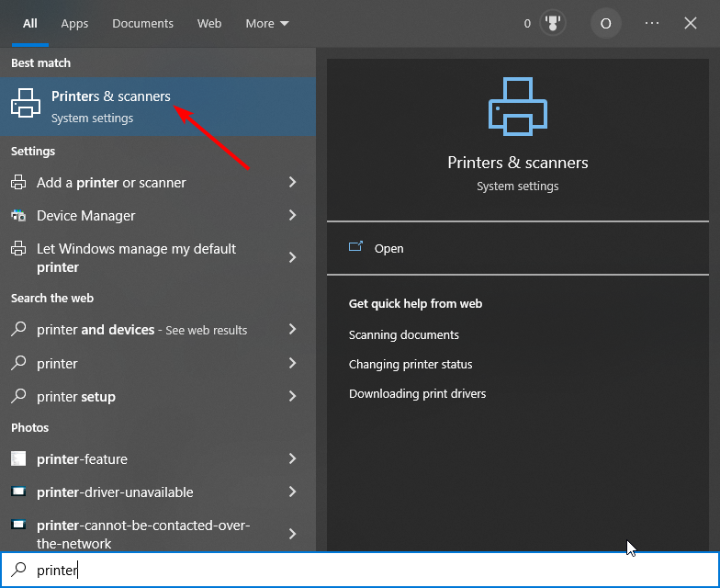Select printer and devices web search
720x588 pixels.
coord(158,329)
